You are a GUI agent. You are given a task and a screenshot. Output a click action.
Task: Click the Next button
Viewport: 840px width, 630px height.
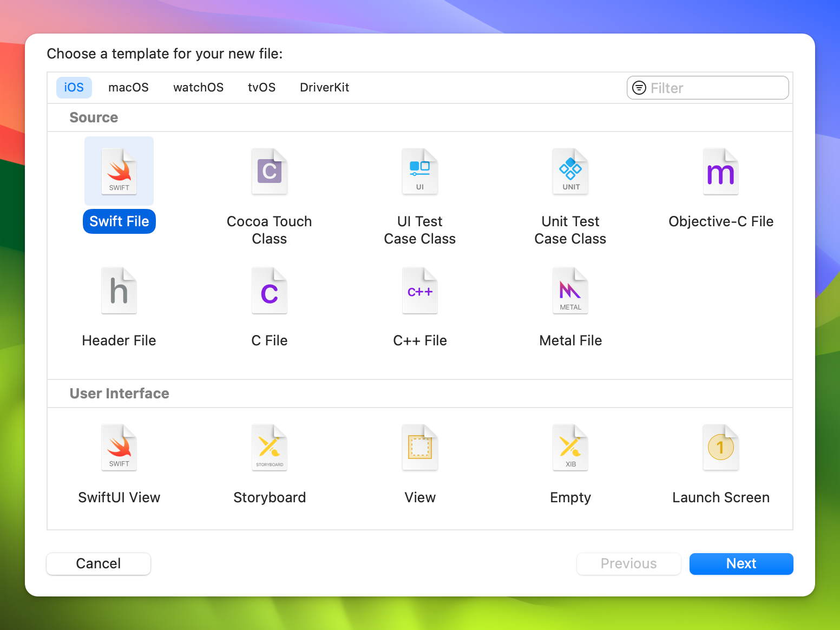(x=741, y=563)
